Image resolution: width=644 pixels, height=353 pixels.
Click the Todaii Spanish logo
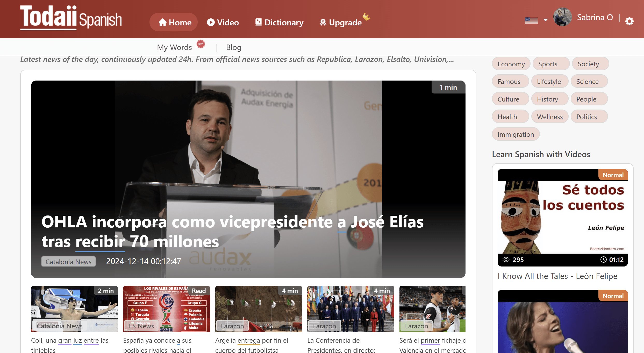click(x=71, y=17)
